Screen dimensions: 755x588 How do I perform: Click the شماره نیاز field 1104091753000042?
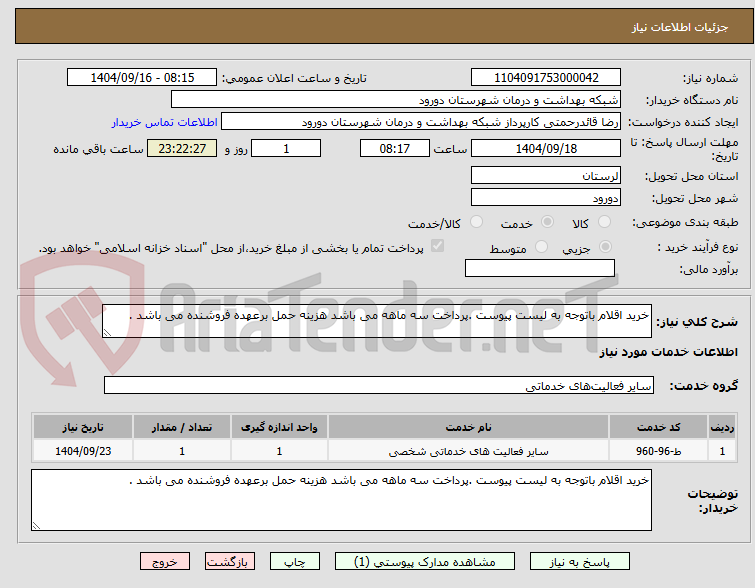[546, 78]
